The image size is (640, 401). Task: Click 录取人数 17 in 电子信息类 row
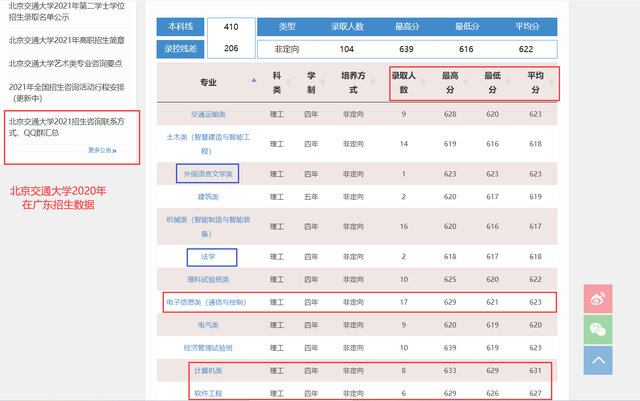pyautogui.click(x=404, y=302)
